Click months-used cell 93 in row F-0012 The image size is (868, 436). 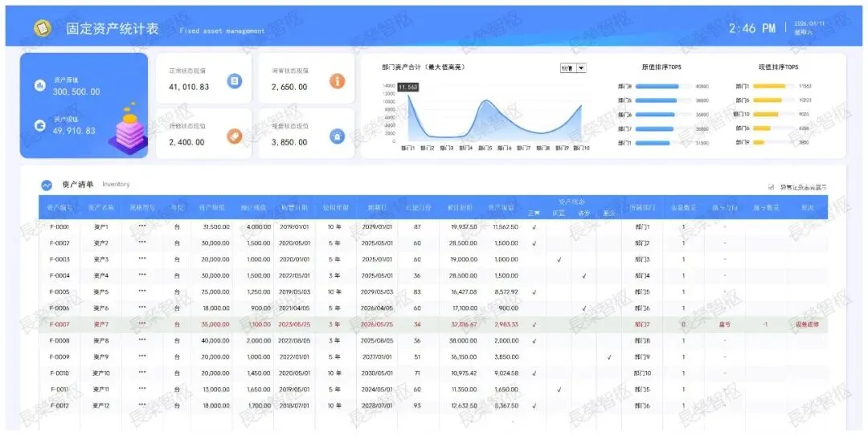click(417, 405)
